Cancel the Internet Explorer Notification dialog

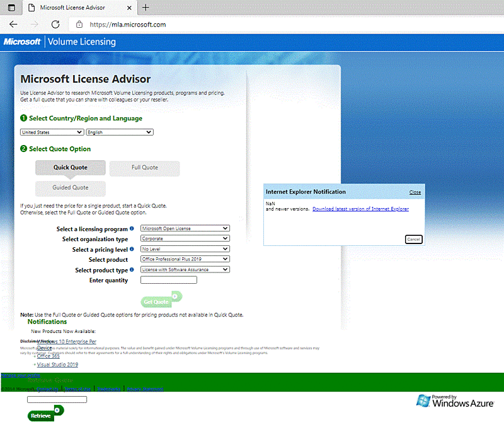[x=413, y=239]
